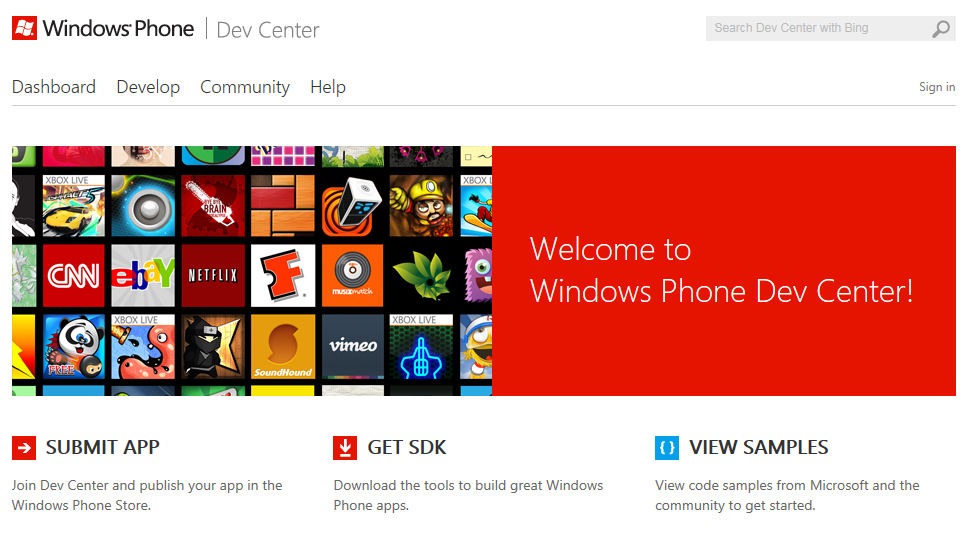Select the chainsaw Brain game tile
Image resolution: width=970 pixels, height=547 pixels.
click(213, 205)
